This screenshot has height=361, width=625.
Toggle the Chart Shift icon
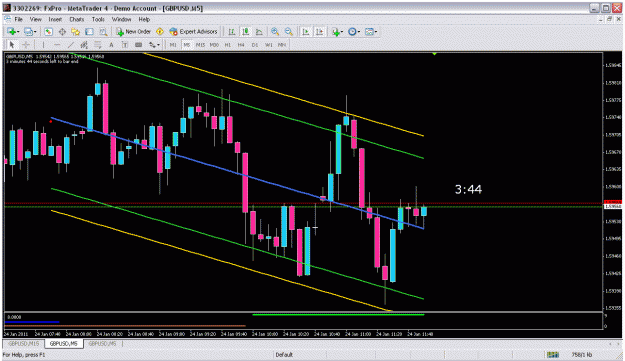[x=320, y=31]
